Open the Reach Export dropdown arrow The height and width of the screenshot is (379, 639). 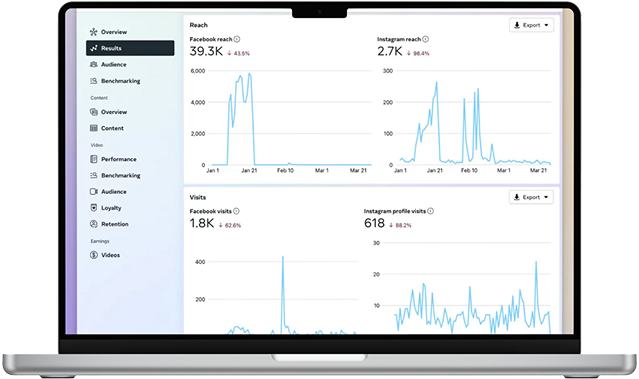coord(546,25)
